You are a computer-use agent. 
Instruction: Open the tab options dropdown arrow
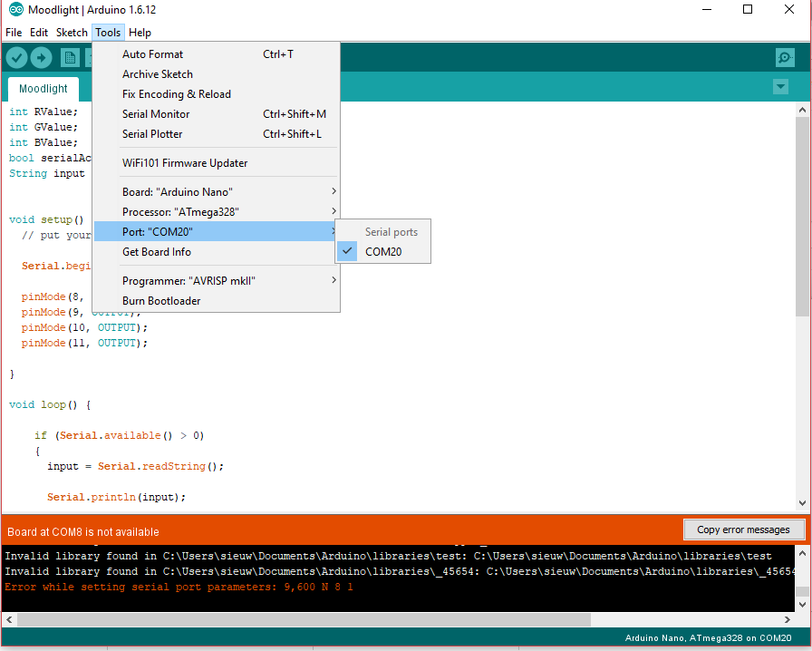[780, 86]
